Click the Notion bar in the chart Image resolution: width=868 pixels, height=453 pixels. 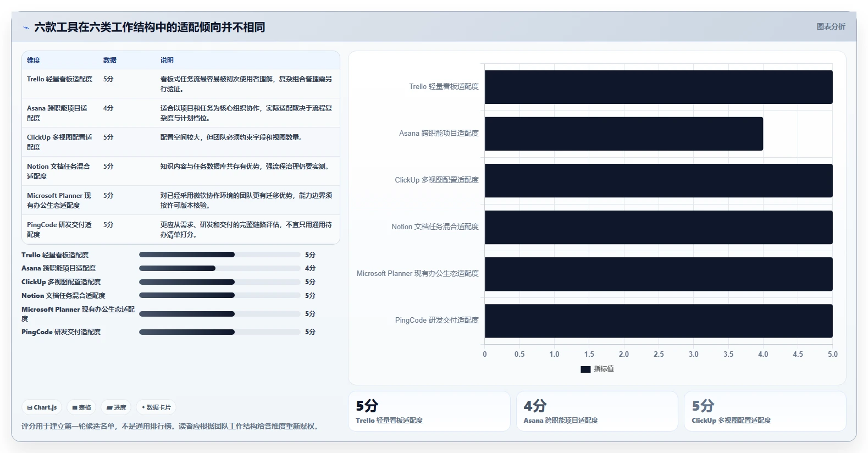pos(659,227)
